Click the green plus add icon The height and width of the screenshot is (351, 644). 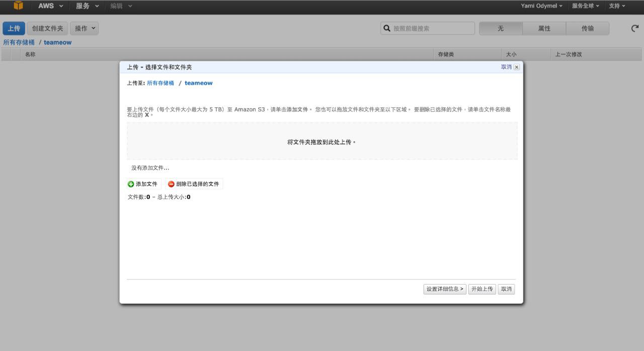click(x=131, y=184)
